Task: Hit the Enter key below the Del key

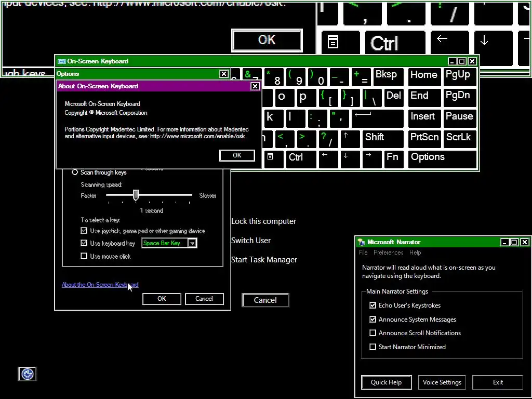Action: [377, 118]
